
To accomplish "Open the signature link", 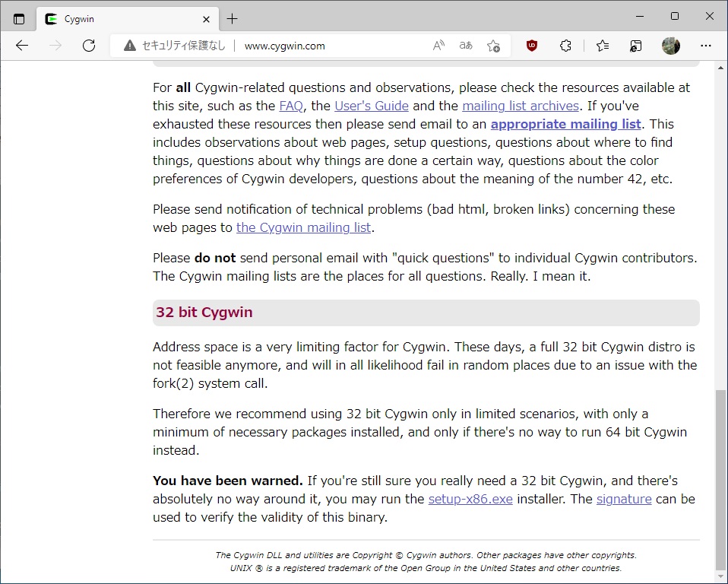I will 624,499.
